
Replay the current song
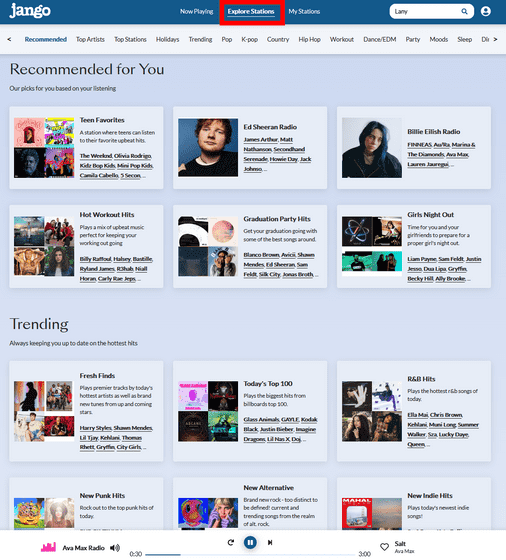(231, 542)
